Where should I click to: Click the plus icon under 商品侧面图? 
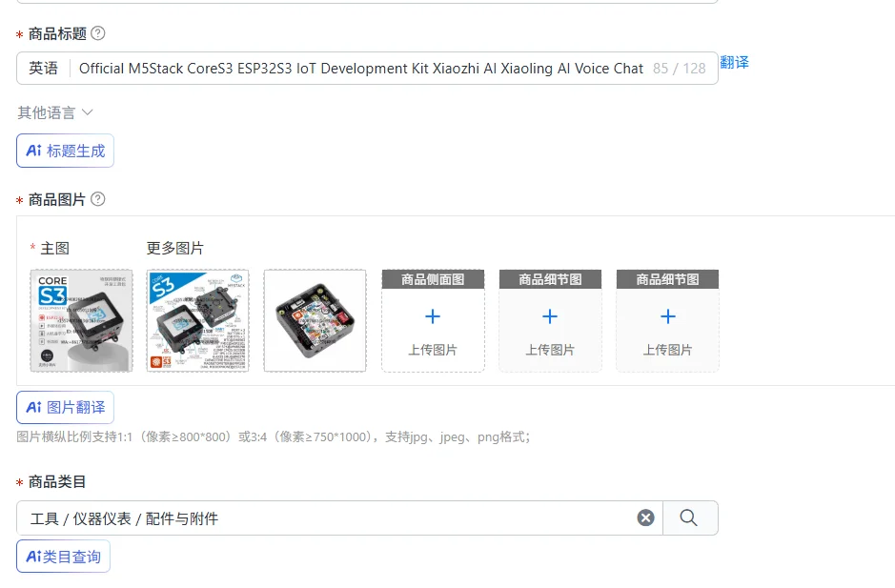433,316
